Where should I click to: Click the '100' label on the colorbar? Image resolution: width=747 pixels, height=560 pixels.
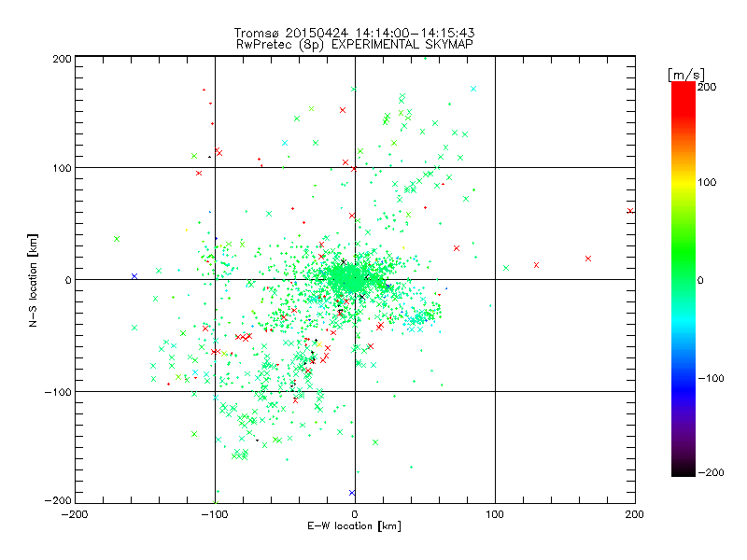[707, 182]
